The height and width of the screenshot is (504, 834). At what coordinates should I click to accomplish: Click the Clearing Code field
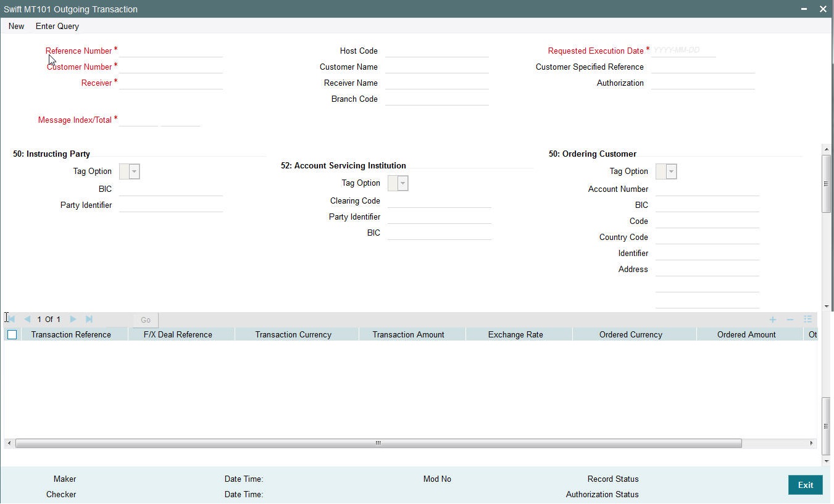click(440, 200)
